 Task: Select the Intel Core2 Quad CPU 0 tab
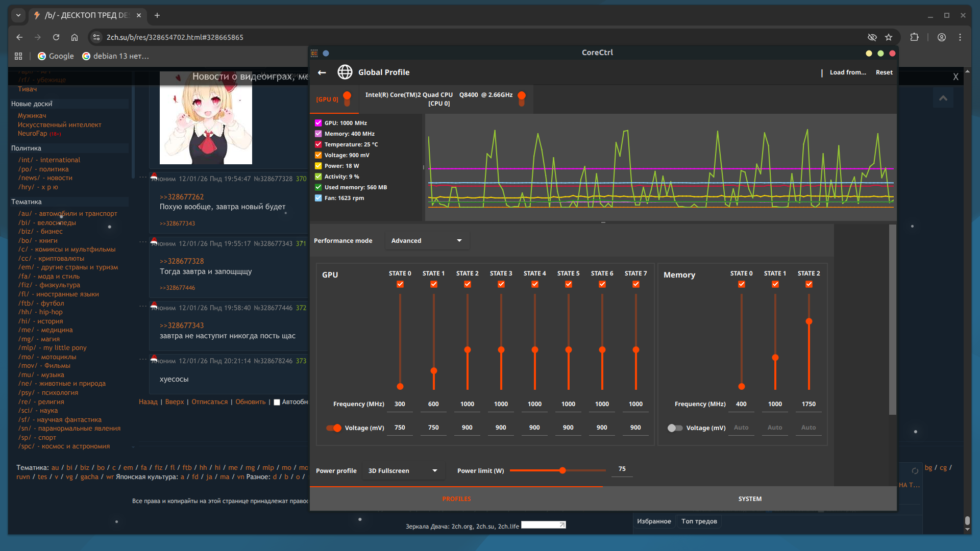pyautogui.click(x=439, y=99)
